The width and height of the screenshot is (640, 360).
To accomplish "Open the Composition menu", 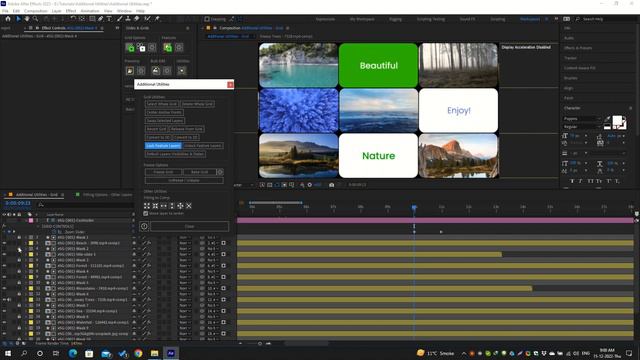I will 36,11.
